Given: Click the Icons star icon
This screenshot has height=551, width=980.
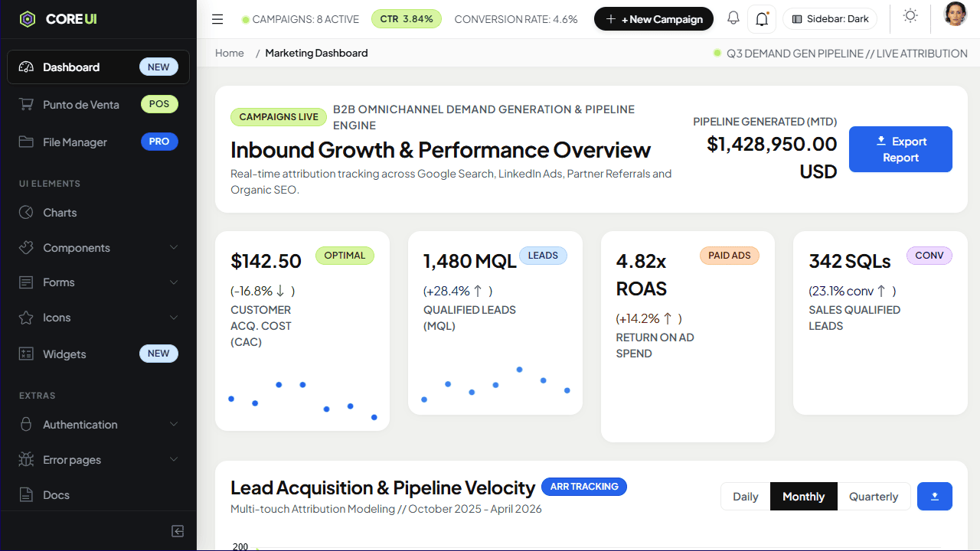Looking at the screenshot, I should coord(26,318).
